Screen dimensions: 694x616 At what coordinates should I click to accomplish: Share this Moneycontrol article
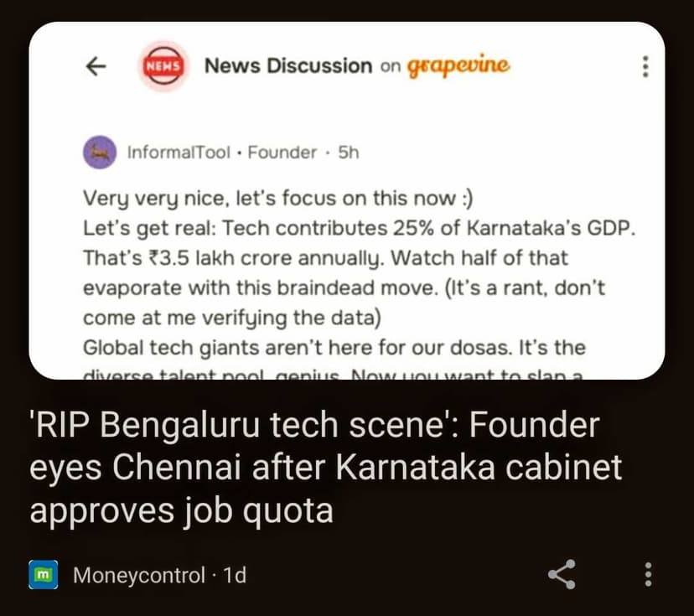tap(562, 574)
